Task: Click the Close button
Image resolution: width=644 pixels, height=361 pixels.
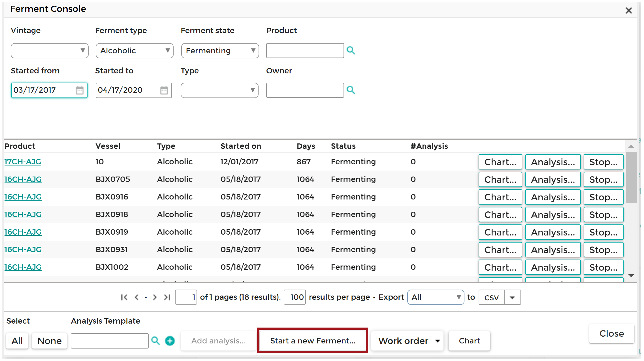Action: pyautogui.click(x=612, y=334)
